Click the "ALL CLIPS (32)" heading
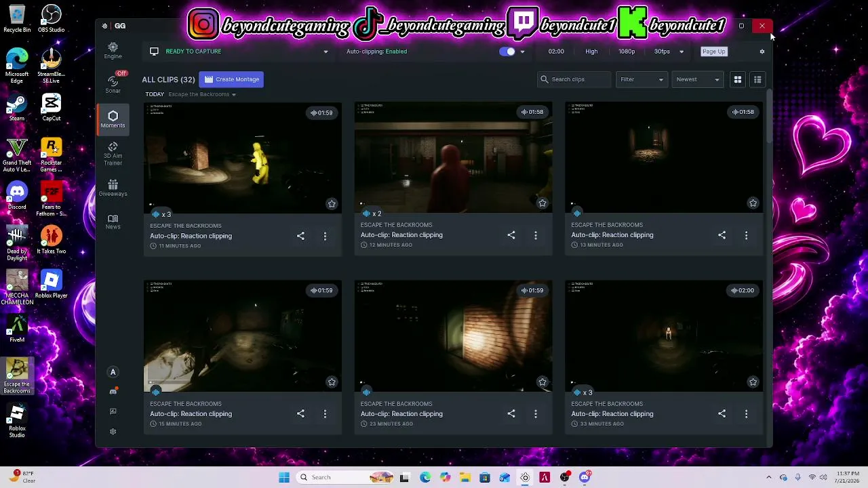Image resolution: width=868 pixels, height=488 pixels. (168, 79)
